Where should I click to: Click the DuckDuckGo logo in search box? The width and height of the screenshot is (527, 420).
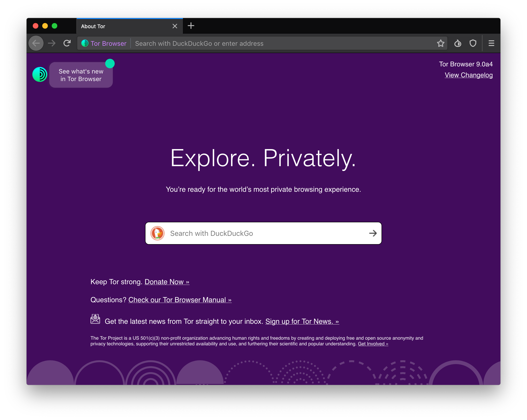(157, 233)
